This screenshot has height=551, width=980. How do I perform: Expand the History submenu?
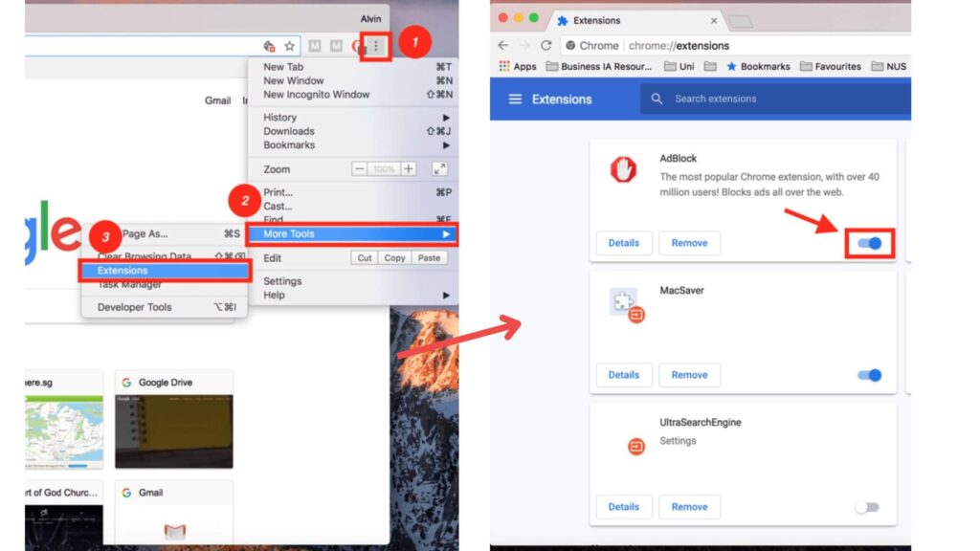[x=278, y=117]
